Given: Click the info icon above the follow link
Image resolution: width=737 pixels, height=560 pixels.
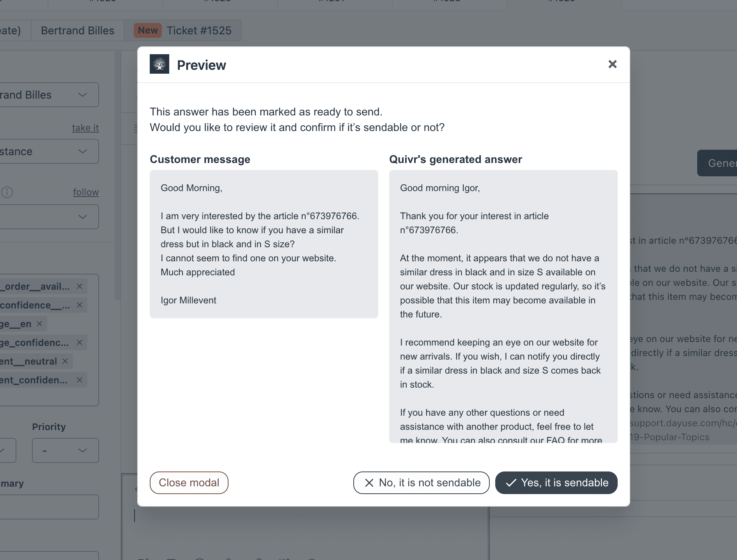Looking at the screenshot, I should click(x=7, y=192).
